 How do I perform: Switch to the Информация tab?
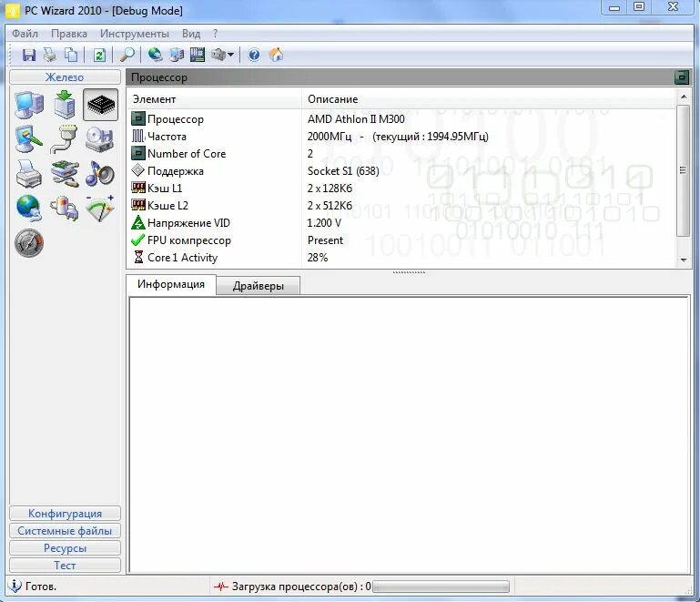(x=171, y=284)
